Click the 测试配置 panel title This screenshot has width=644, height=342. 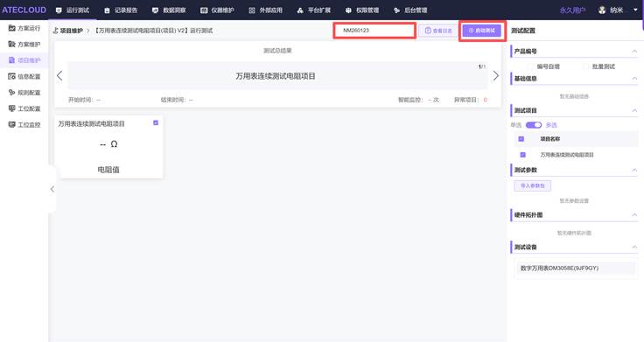point(523,31)
